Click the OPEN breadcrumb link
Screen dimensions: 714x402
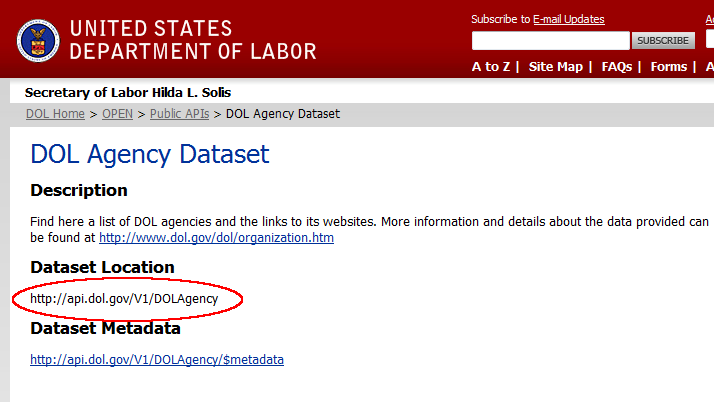point(117,114)
